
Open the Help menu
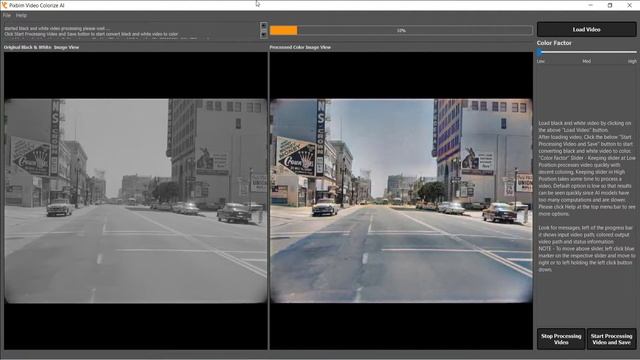[x=21, y=16]
